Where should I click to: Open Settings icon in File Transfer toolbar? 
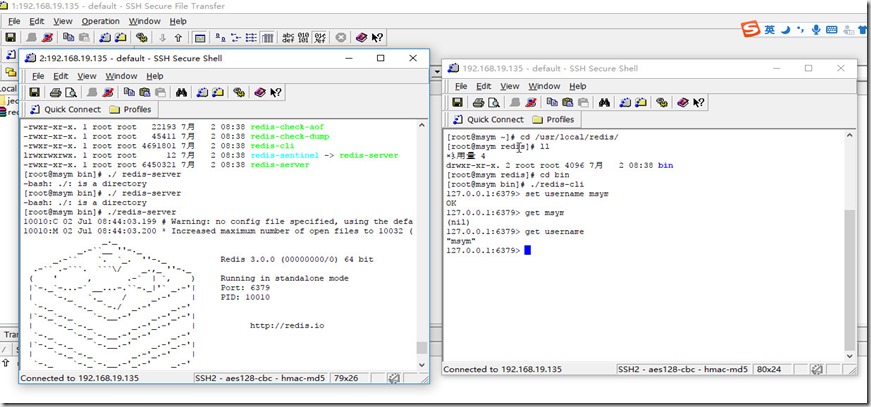[142, 38]
